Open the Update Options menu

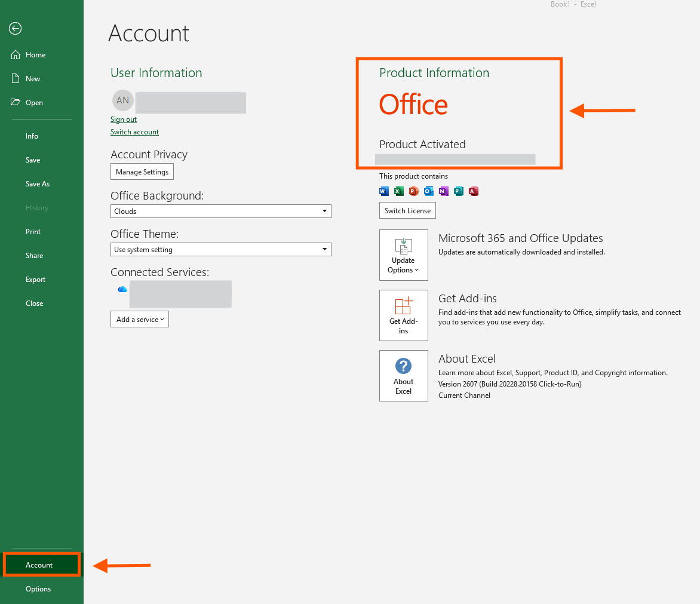[x=404, y=255]
